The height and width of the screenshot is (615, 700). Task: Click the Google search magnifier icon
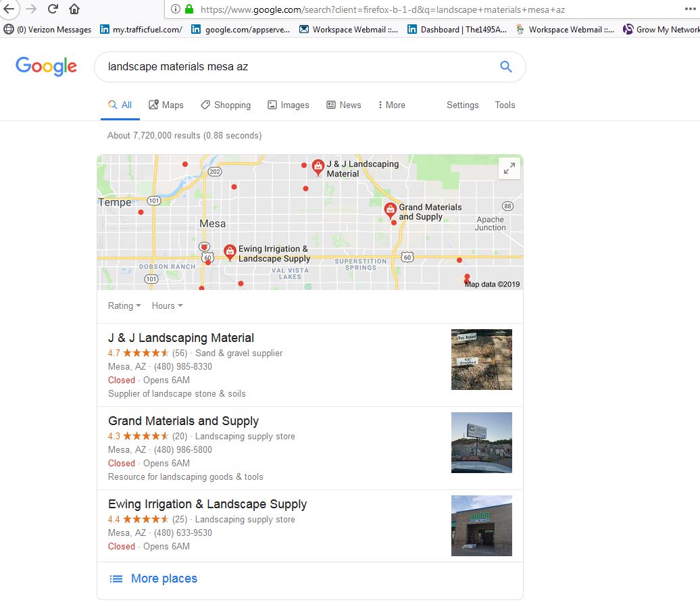[505, 66]
